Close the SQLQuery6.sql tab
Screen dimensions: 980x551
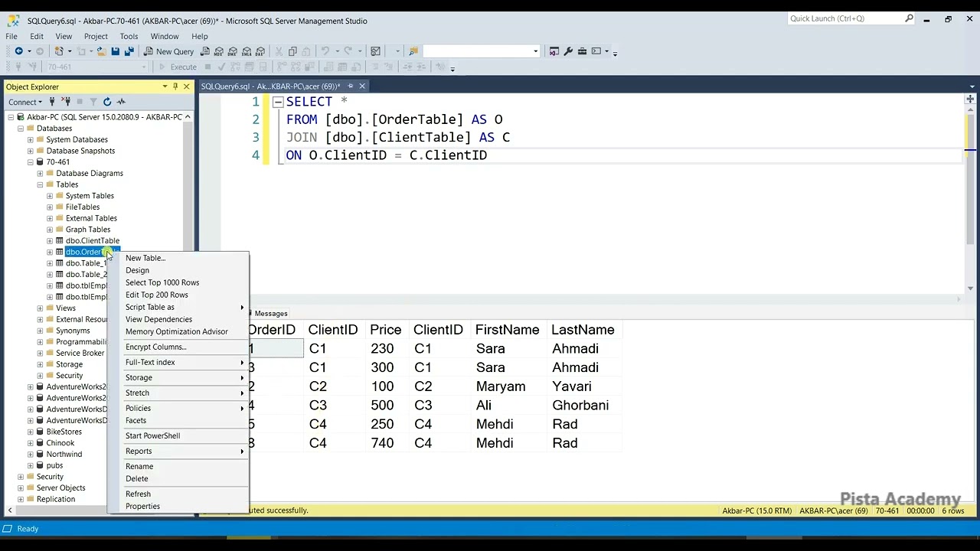point(362,86)
